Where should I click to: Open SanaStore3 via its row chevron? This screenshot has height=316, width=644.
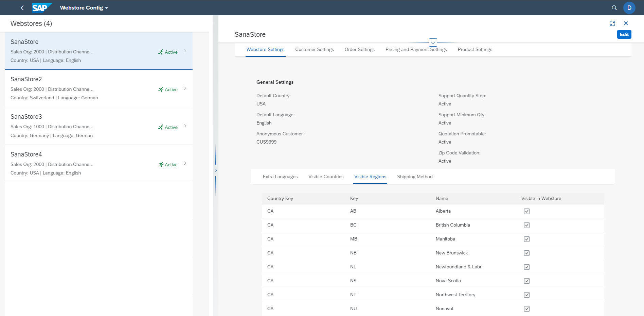pyautogui.click(x=185, y=126)
